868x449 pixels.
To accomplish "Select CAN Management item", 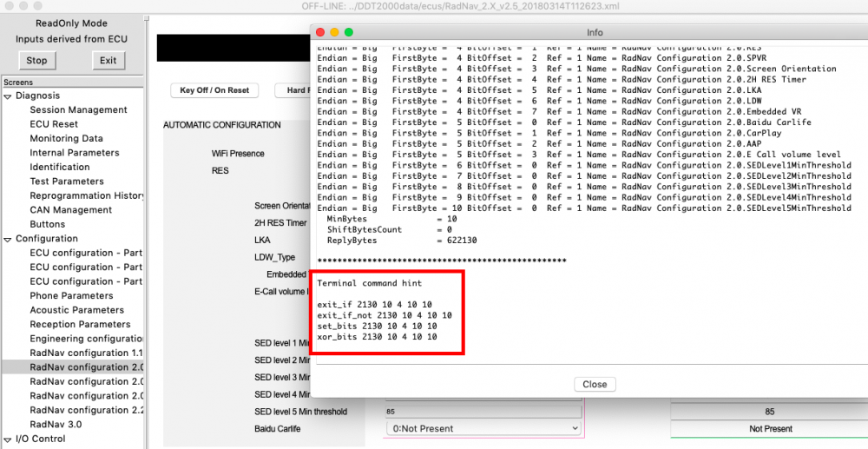I will click(71, 210).
